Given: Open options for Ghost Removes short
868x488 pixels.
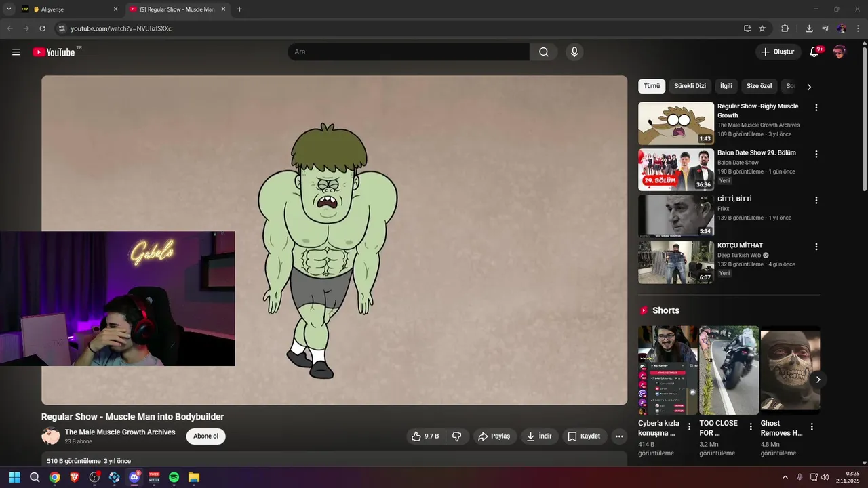Looking at the screenshot, I should click(x=812, y=426).
